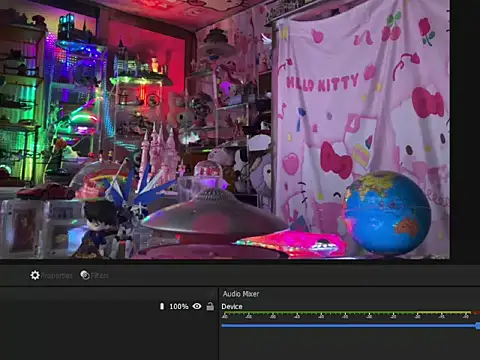Click the Filters circles icon
The image size is (480, 360).
point(85,275)
